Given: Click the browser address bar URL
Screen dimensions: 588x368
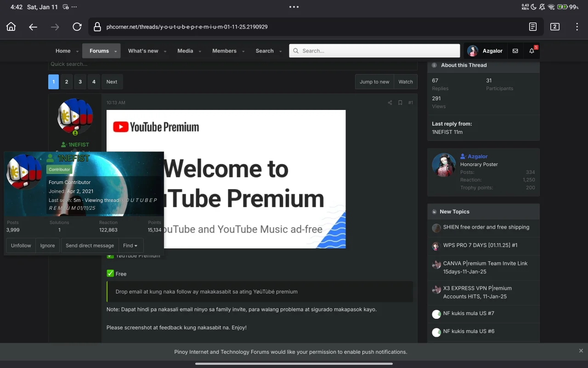Looking at the screenshot, I should 187,27.
